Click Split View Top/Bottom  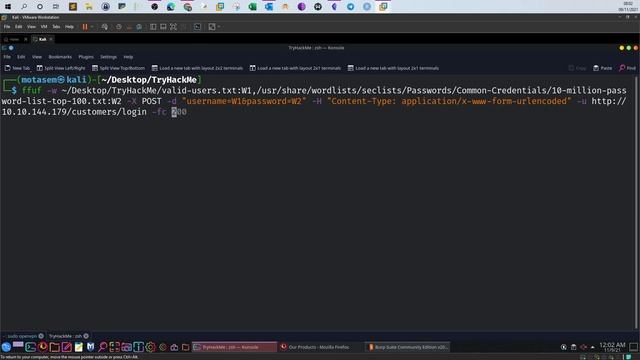coord(118,68)
